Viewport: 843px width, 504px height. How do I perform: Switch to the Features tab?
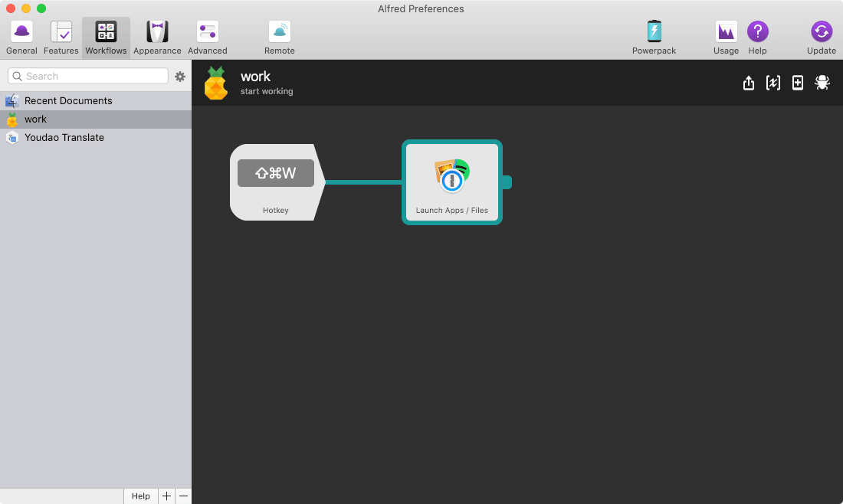click(x=61, y=38)
